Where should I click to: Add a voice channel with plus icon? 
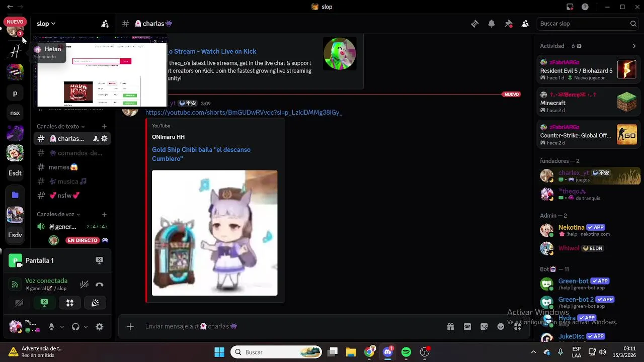pos(104,215)
